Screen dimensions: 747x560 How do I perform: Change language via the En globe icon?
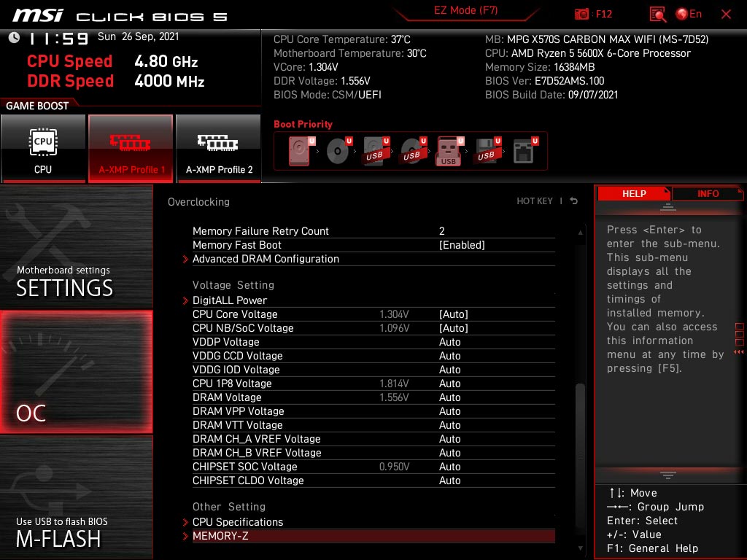(689, 14)
